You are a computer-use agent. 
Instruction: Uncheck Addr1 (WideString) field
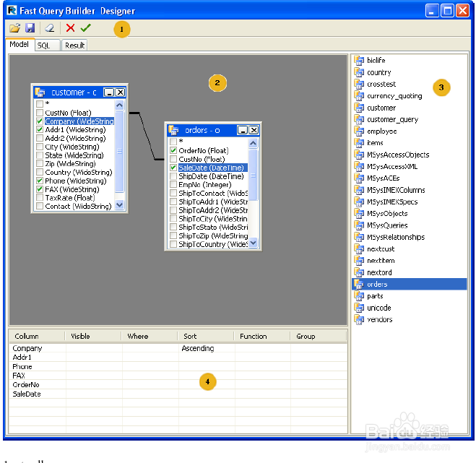coord(40,129)
